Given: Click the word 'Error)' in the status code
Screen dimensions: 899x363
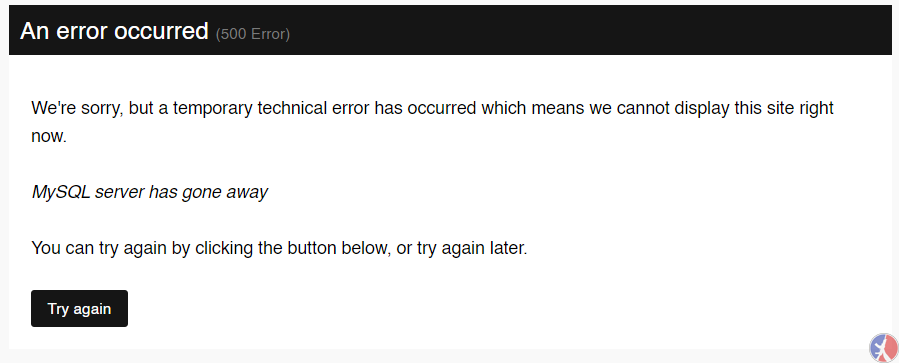Looking at the screenshot, I should coord(271,34).
